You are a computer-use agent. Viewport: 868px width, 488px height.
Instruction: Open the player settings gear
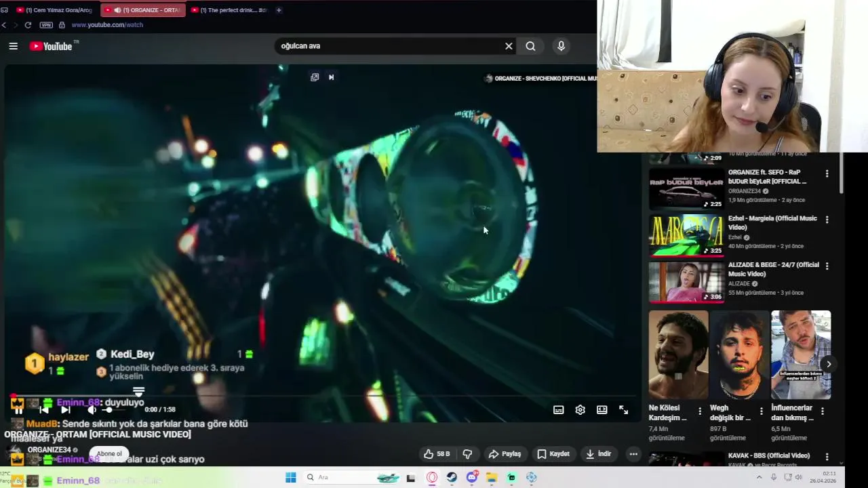pos(580,409)
